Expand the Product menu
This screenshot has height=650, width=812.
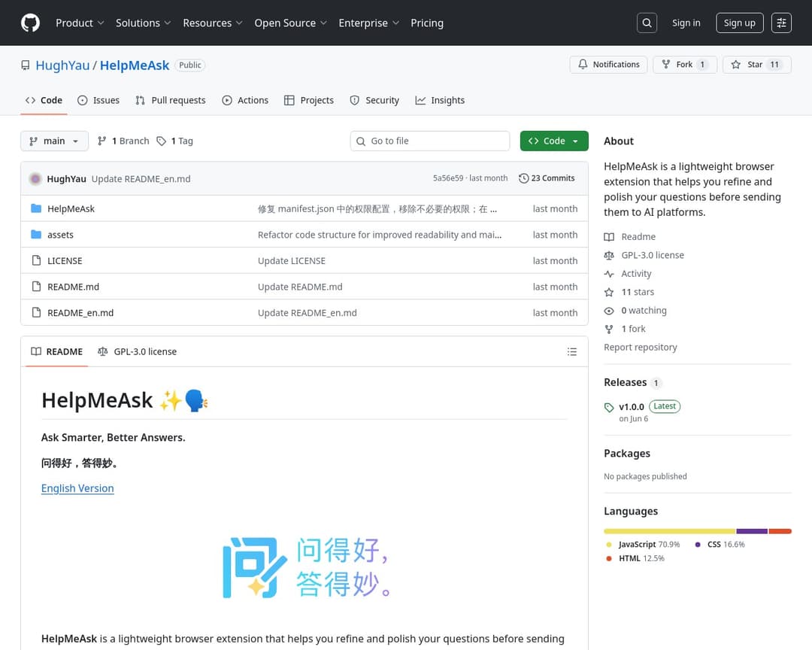point(80,23)
